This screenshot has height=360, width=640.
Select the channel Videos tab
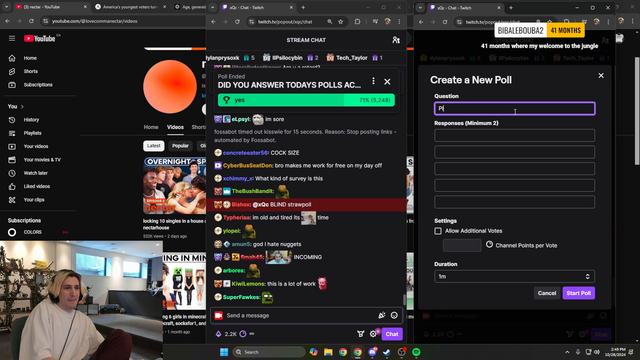tap(175, 127)
